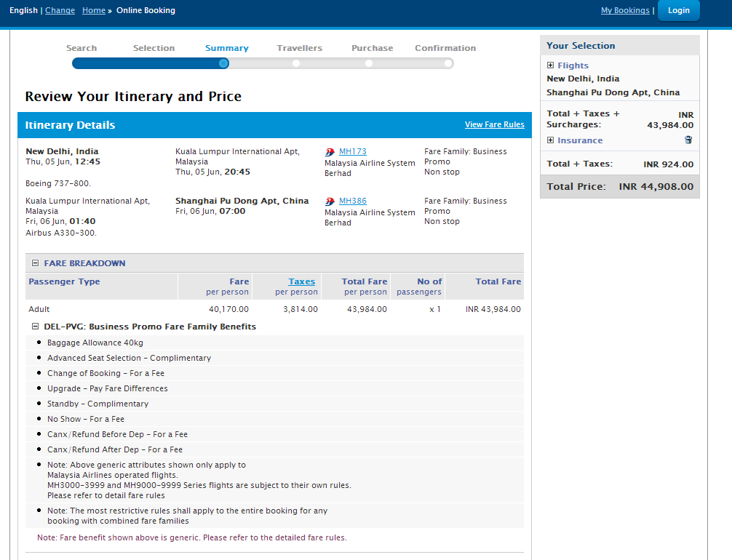Click the Summary step marker on progress bar
This screenshot has width=732, height=560.
click(223, 63)
